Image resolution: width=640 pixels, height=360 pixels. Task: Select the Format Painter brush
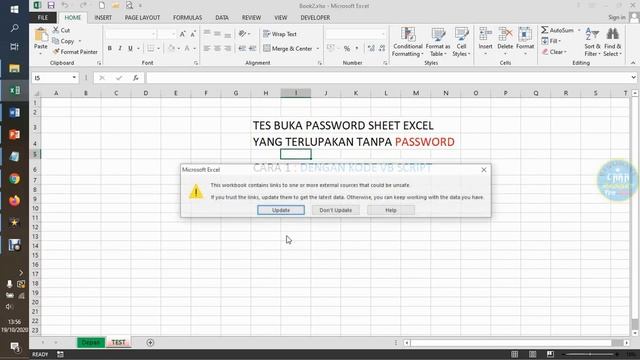point(56,52)
